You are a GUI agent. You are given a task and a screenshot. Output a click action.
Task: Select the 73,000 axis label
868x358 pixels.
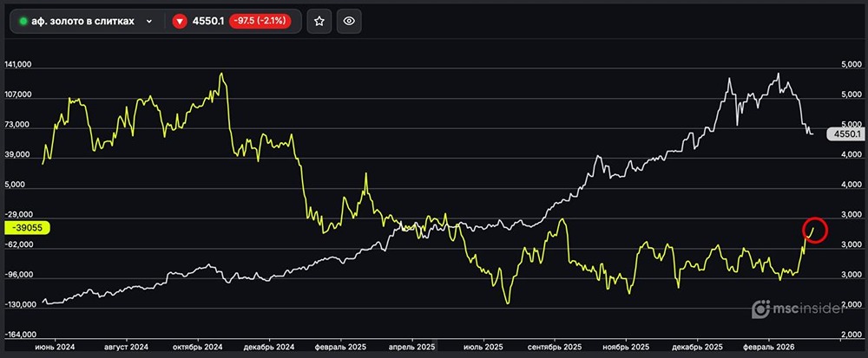click(18, 126)
